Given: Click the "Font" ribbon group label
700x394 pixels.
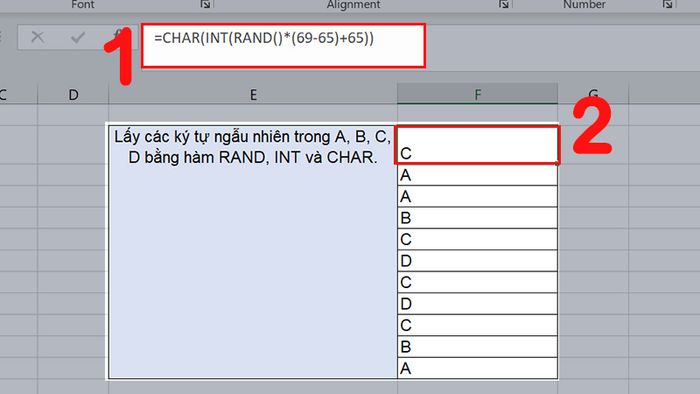Looking at the screenshot, I should 83,4.
